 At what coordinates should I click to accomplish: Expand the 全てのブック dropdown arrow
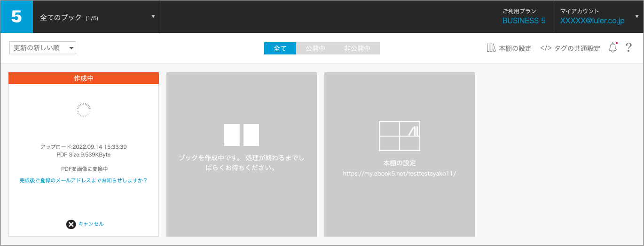tap(153, 17)
